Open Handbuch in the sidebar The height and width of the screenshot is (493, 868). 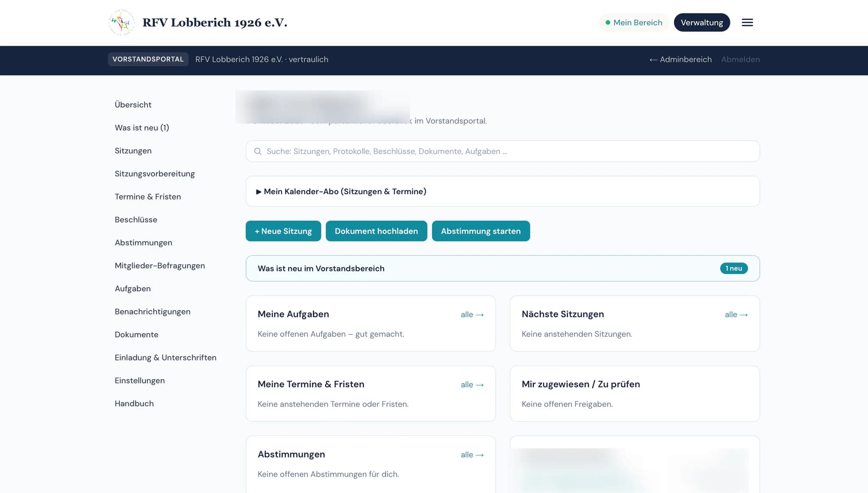[134, 404]
